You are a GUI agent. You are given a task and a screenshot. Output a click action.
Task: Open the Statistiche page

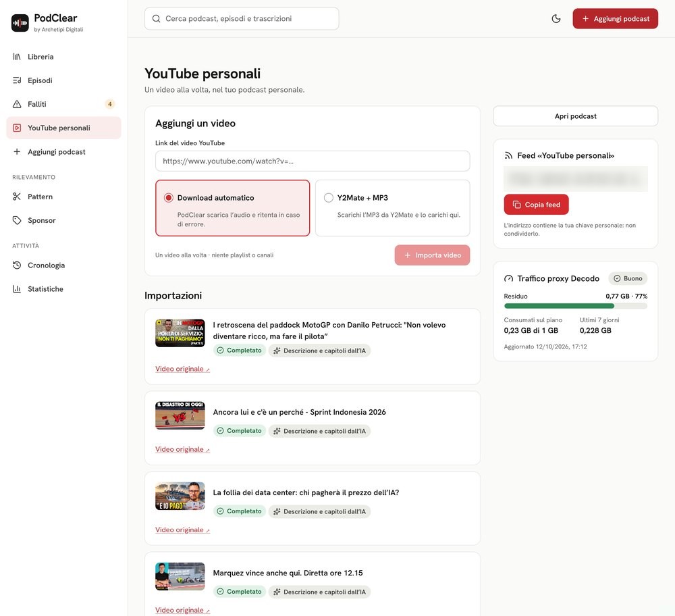pyautogui.click(x=63, y=288)
